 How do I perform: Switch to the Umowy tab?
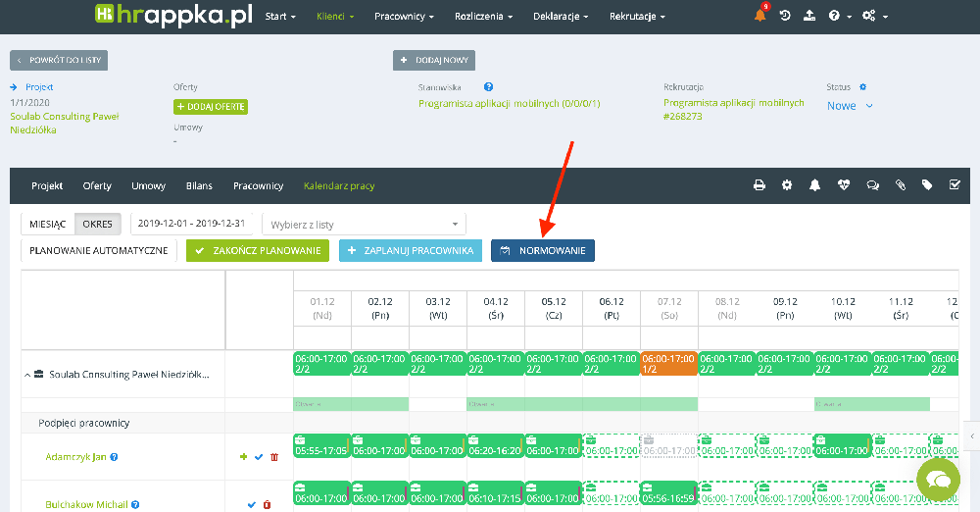148,186
